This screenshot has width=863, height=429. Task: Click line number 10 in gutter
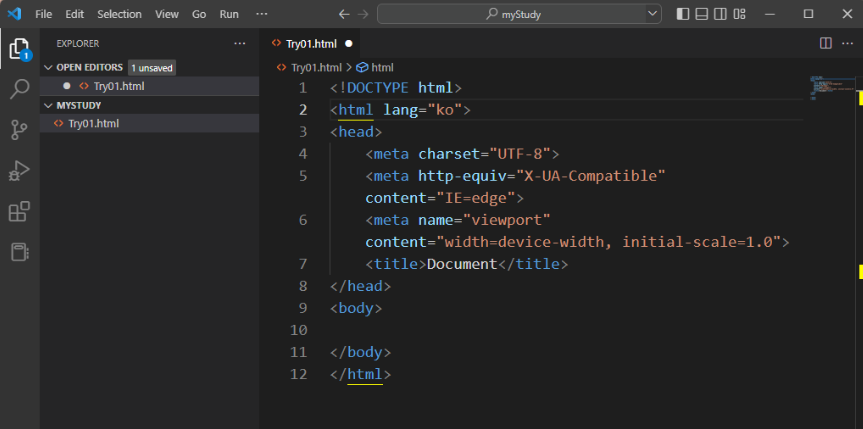299,330
